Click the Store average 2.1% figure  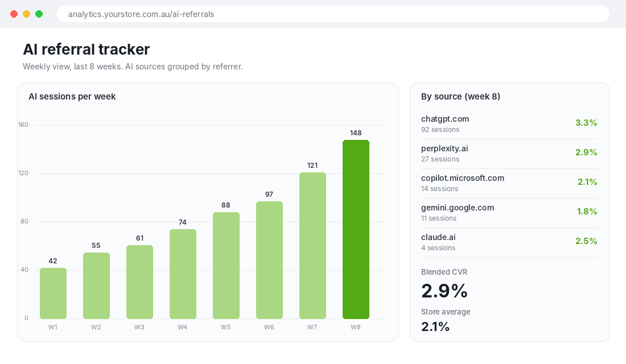435,326
